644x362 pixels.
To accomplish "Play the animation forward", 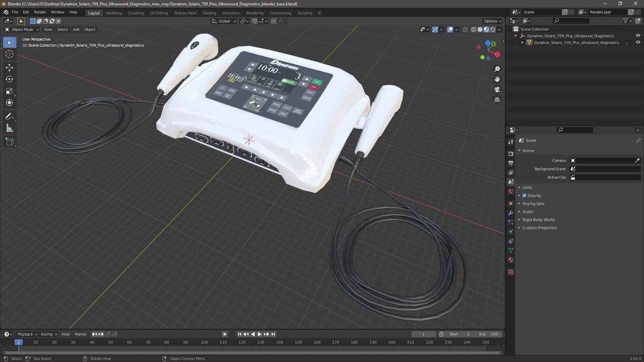I will click(x=260, y=334).
